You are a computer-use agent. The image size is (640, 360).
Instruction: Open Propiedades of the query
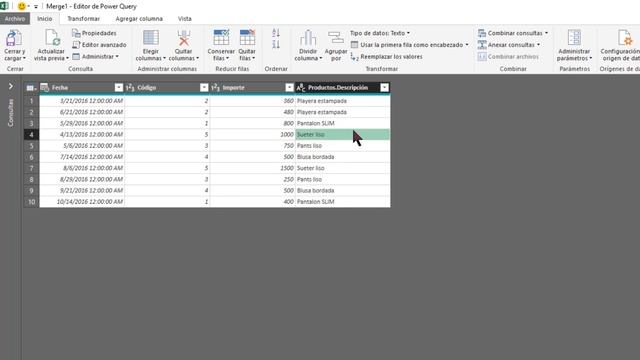click(x=94, y=33)
